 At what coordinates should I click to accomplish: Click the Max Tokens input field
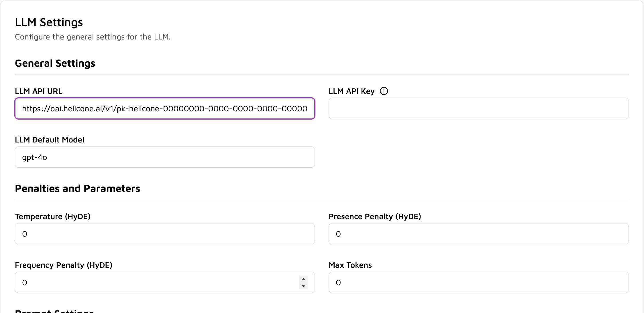478,282
